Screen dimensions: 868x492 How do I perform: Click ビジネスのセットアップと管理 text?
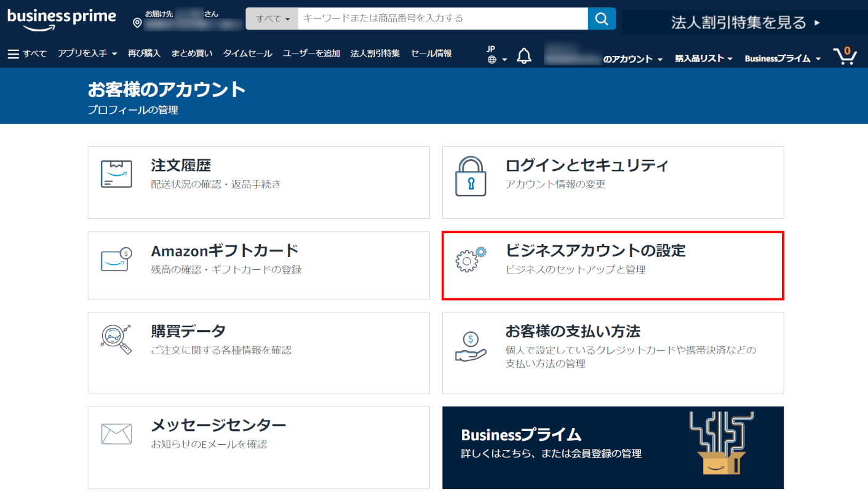coord(576,269)
